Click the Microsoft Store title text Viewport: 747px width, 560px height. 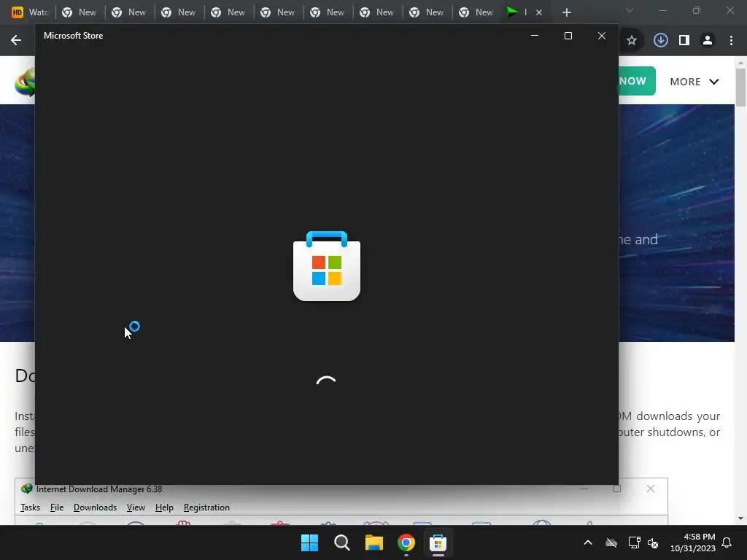74,36
